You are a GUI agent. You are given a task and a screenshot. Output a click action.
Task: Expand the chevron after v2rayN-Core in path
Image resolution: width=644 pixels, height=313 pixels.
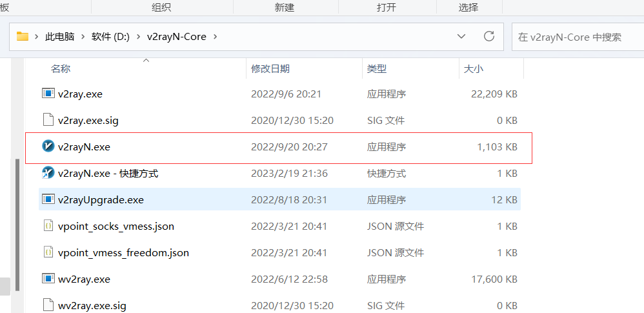[x=216, y=37]
